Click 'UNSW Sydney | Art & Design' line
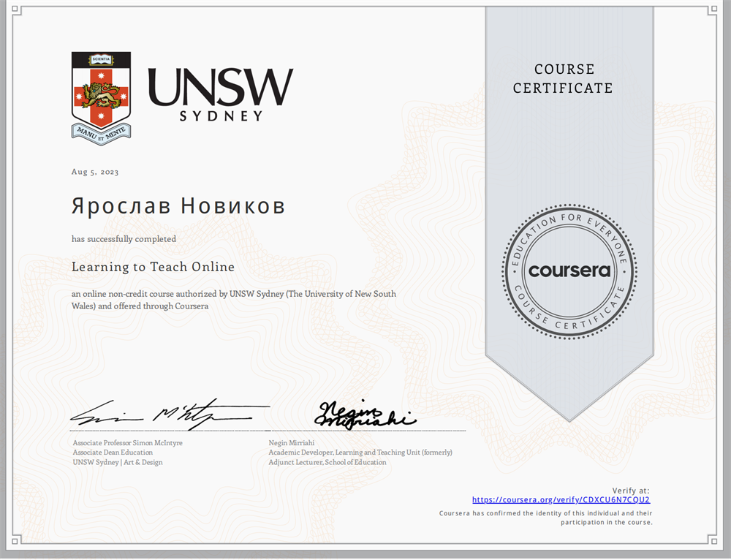The height and width of the screenshot is (560, 731). pyautogui.click(x=118, y=463)
